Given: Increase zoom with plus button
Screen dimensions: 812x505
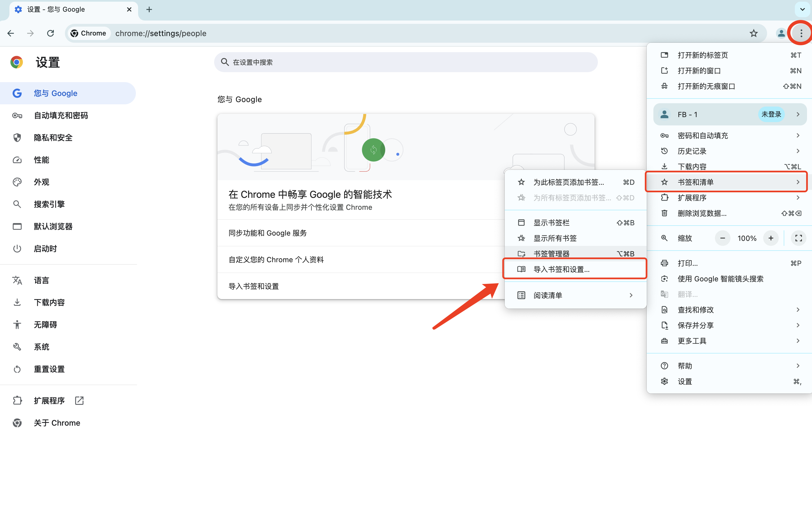Looking at the screenshot, I should pyautogui.click(x=771, y=238).
